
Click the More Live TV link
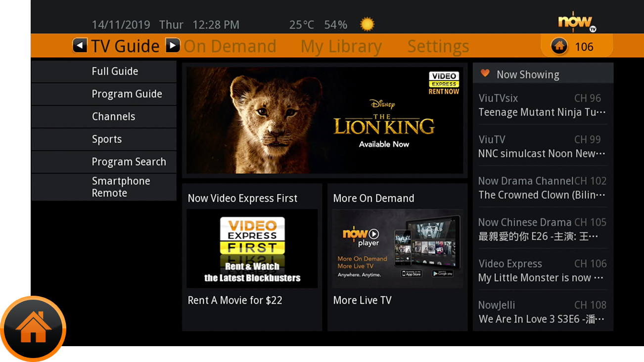(362, 300)
